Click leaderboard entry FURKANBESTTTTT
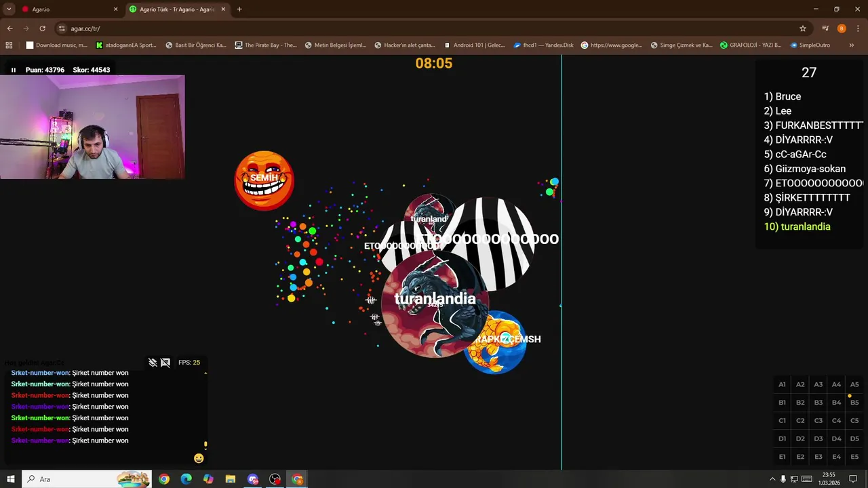The image size is (868, 488). pyautogui.click(x=813, y=125)
